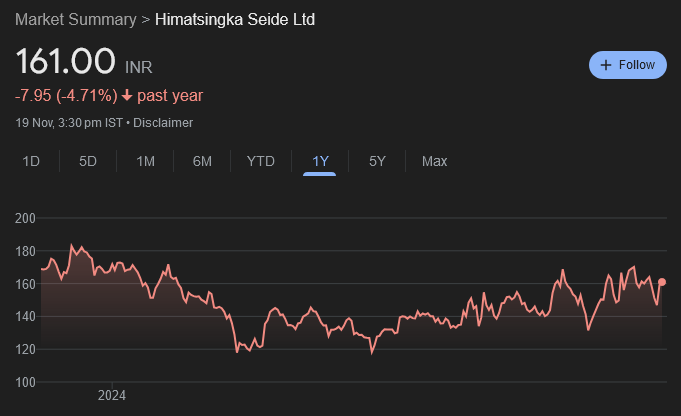681x416 pixels.
Task: Click the 100 y-axis label
Action: 25,382
